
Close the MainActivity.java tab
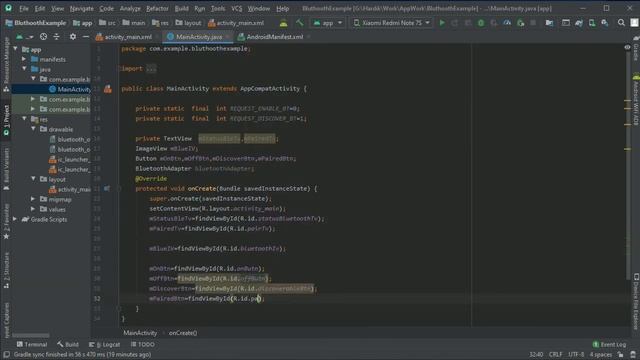coord(228,37)
